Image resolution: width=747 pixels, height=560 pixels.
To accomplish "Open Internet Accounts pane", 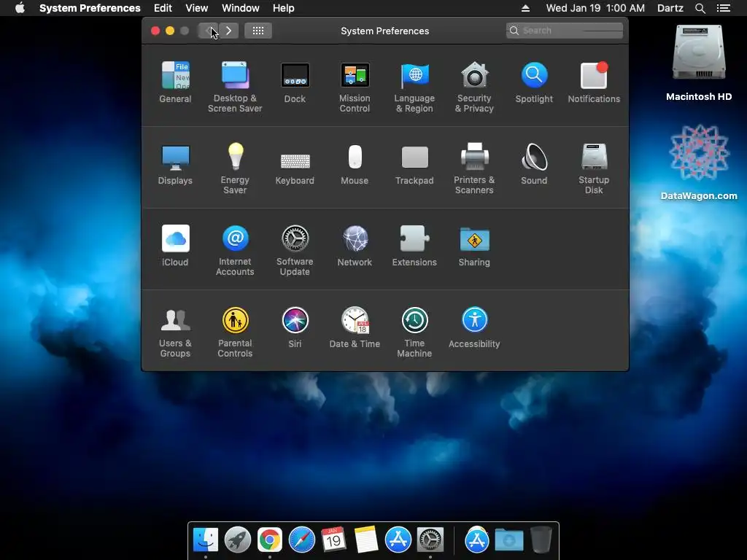I will click(x=235, y=250).
